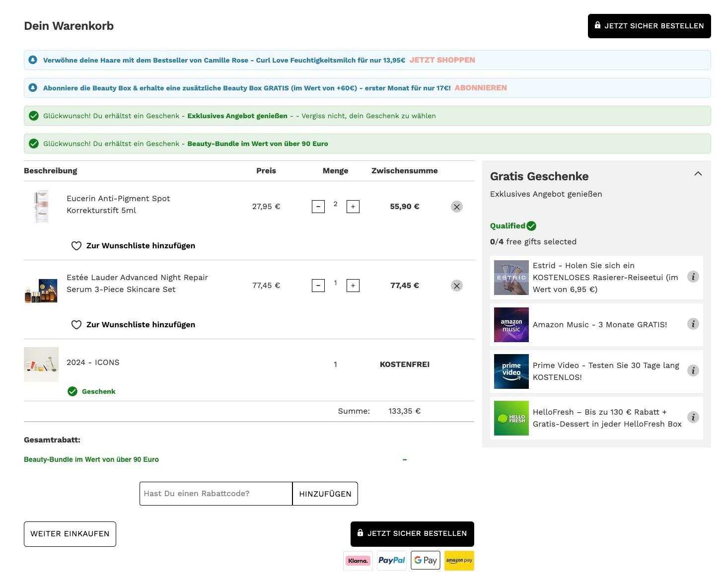Viewport: 723px width, 588px height.
Task: Click the Gesamtrabatt label
Action: tap(52, 440)
